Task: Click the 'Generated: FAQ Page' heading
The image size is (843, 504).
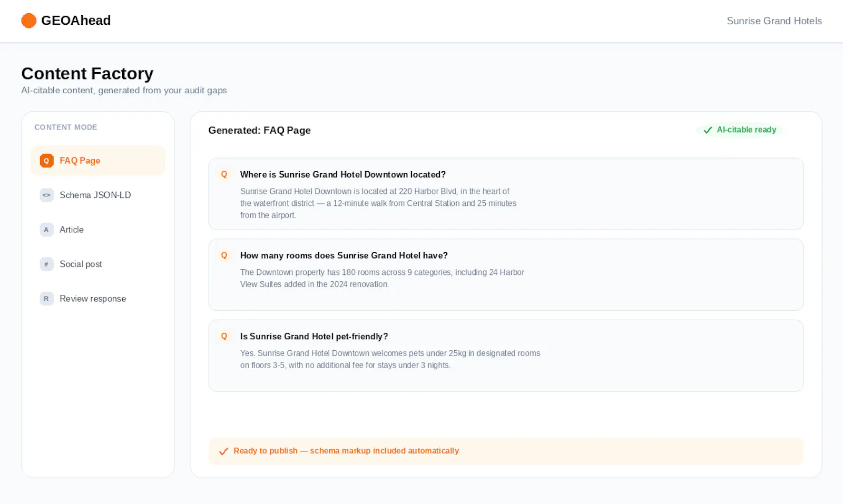Action: coord(260,130)
